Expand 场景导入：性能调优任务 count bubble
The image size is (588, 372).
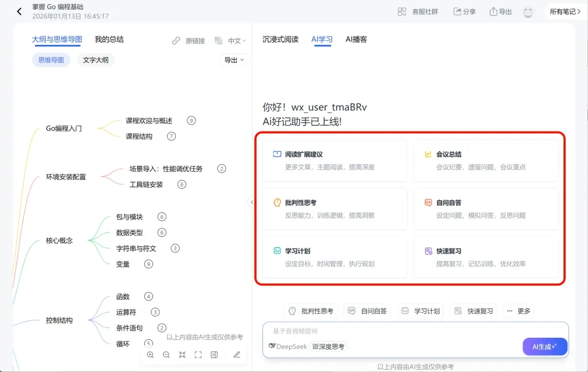click(222, 169)
